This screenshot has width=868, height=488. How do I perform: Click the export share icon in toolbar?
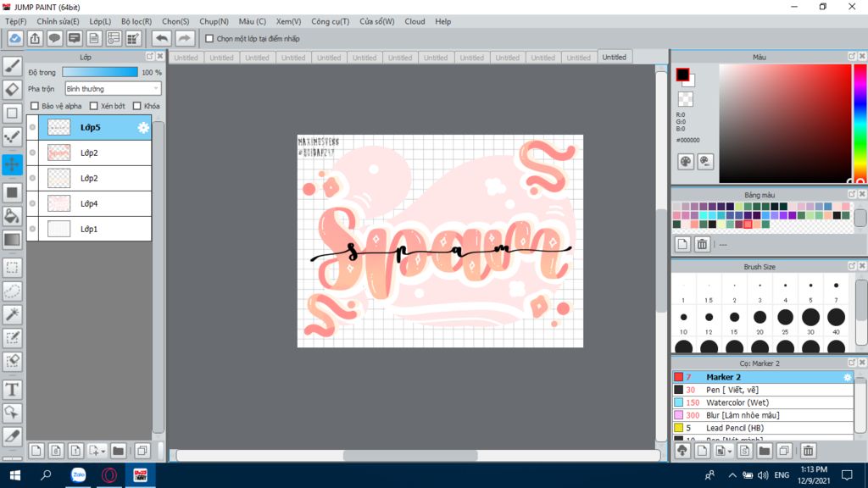tap(35, 38)
